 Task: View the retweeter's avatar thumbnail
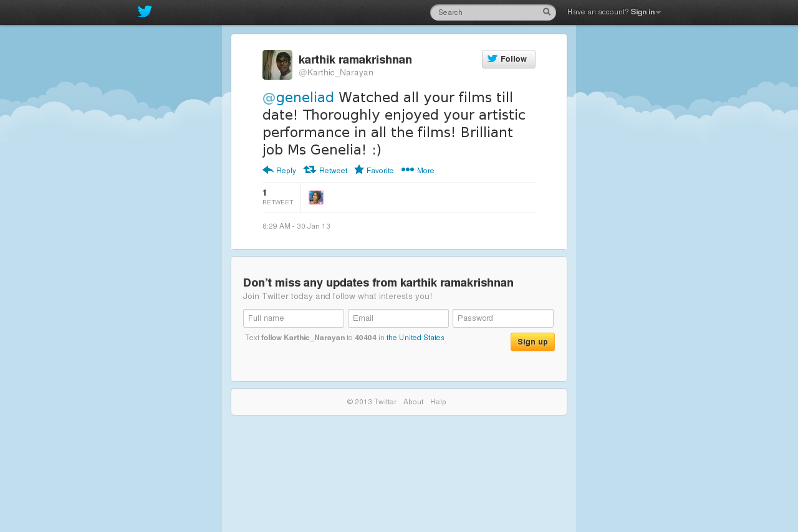[x=316, y=197]
